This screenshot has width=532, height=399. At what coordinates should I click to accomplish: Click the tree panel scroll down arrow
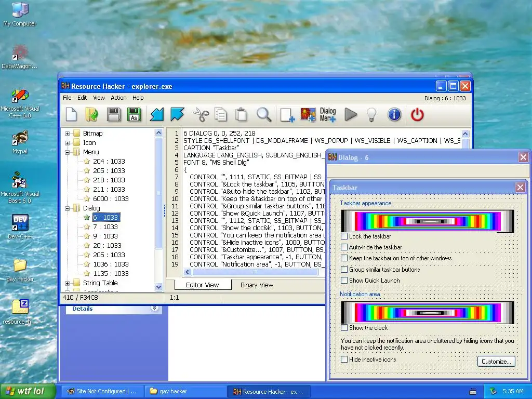click(159, 287)
